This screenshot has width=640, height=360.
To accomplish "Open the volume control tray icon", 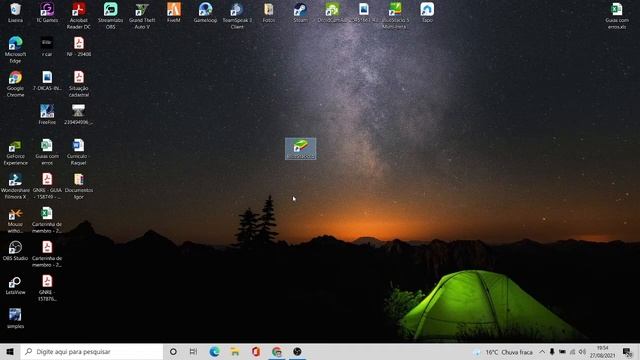I will 583,352.
